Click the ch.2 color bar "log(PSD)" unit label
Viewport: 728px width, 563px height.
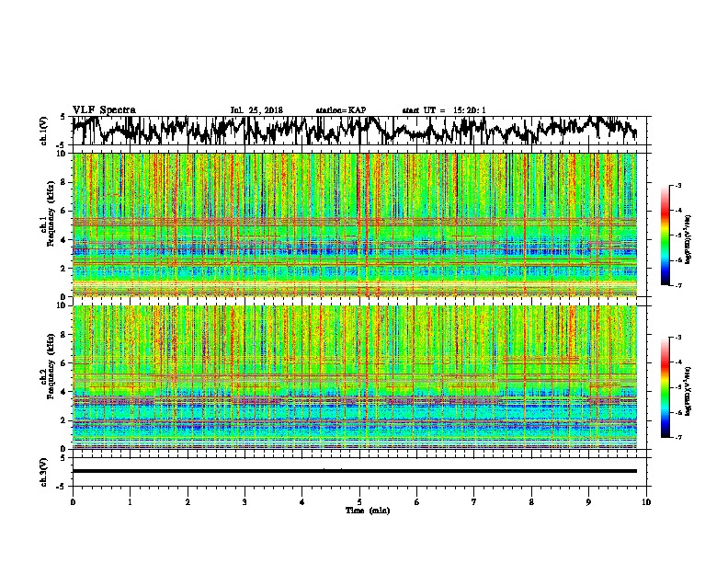(688, 391)
